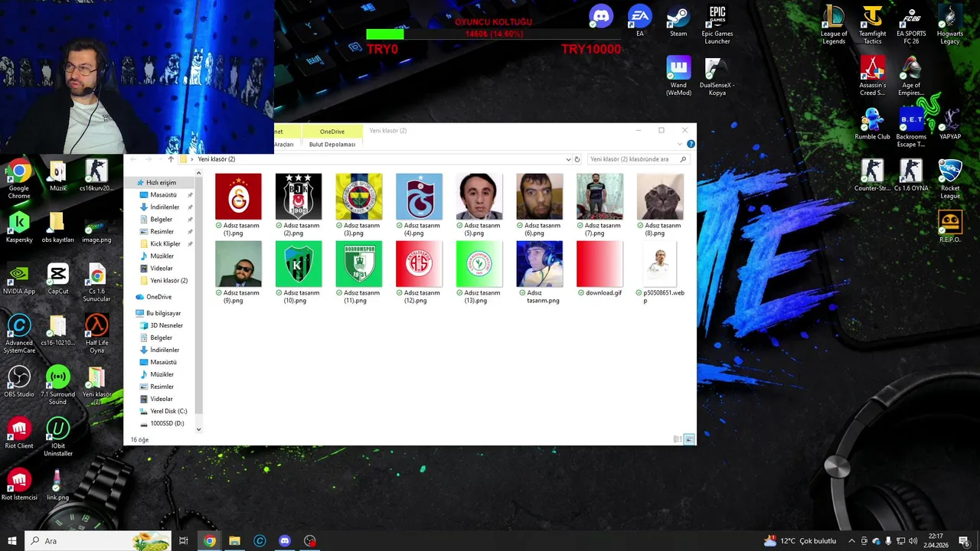Open Backrooms Escape desktop icon
Screen dimensions: 980x551
(911, 128)
